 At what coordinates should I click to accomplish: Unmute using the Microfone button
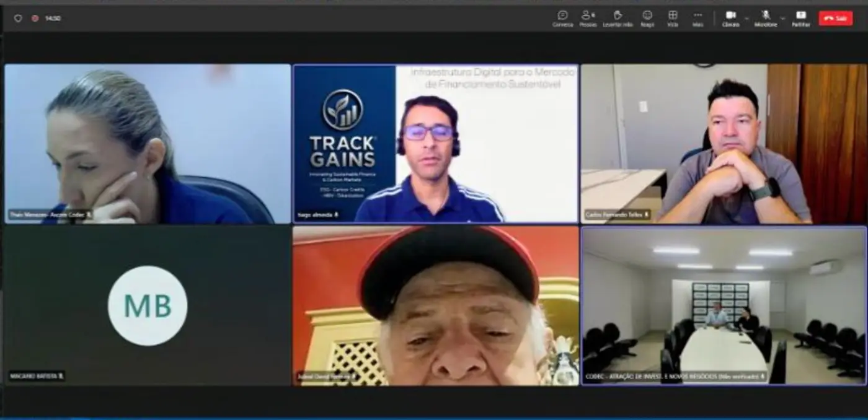tap(765, 18)
